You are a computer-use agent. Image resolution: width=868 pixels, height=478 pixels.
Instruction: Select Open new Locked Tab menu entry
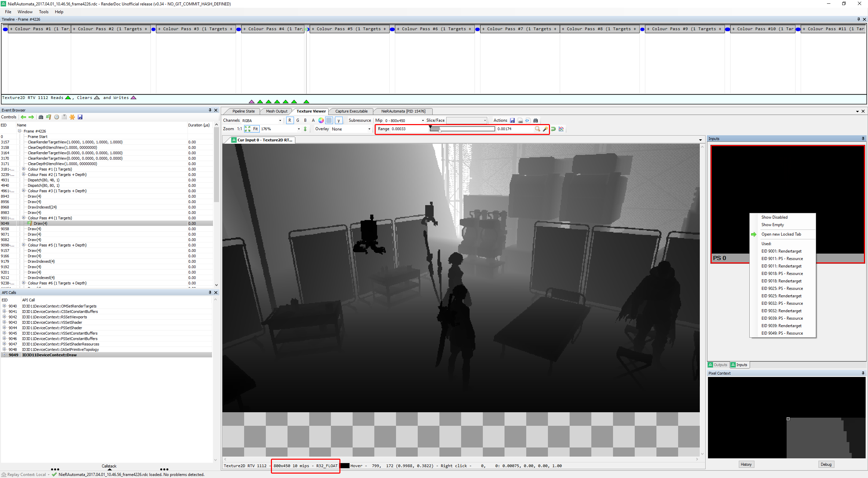click(x=781, y=234)
